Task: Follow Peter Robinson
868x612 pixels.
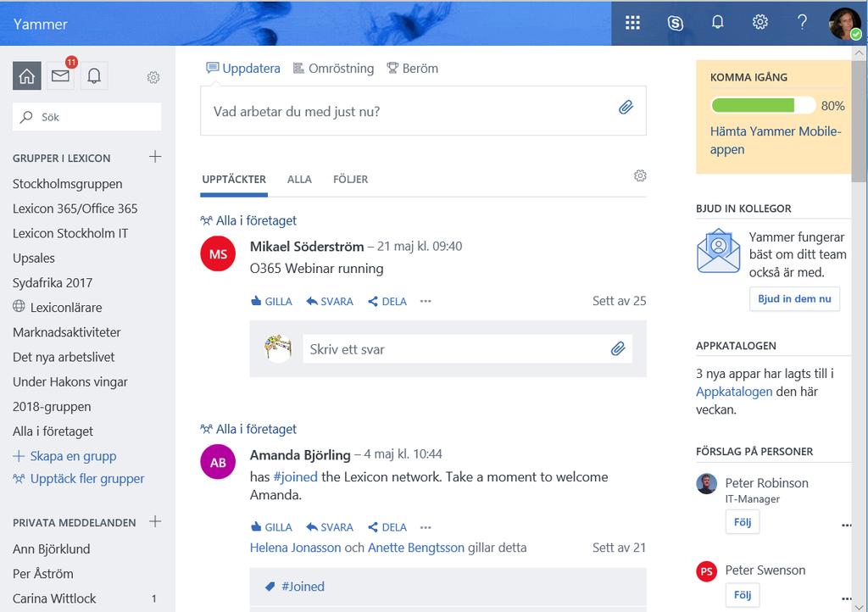Action: click(x=743, y=522)
